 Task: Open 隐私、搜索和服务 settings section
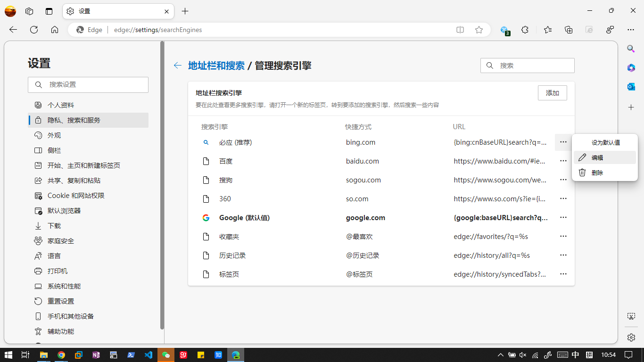(x=88, y=120)
